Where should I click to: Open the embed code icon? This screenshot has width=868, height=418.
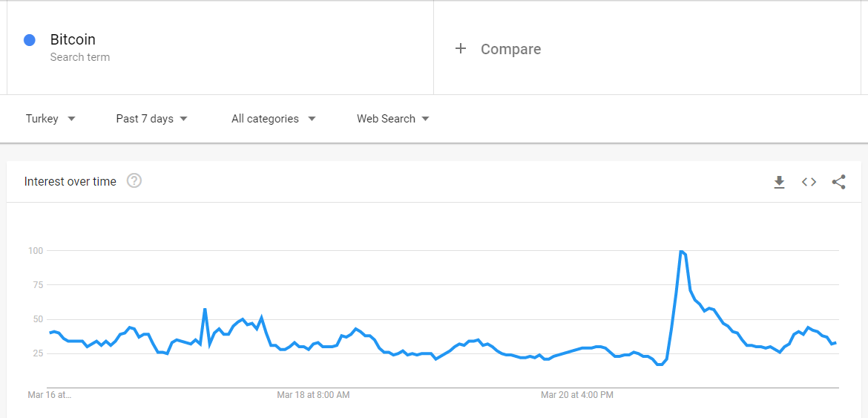pyautogui.click(x=809, y=182)
